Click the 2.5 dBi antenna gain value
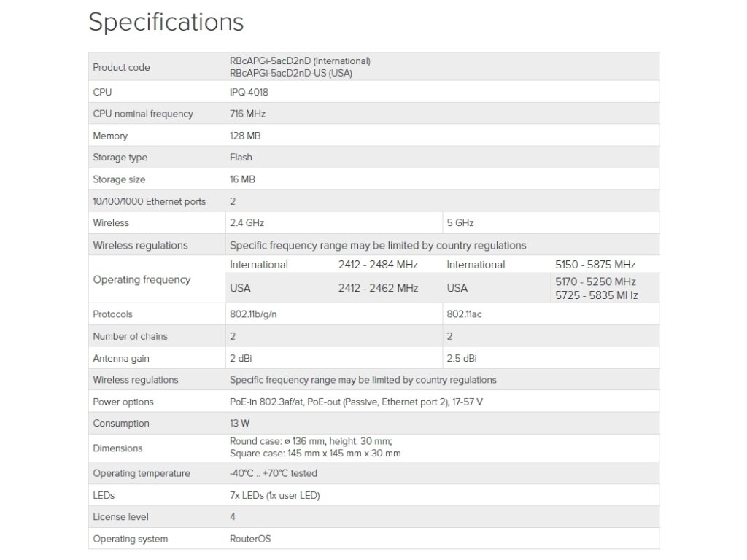The image size is (747, 560). tap(462, 358)
